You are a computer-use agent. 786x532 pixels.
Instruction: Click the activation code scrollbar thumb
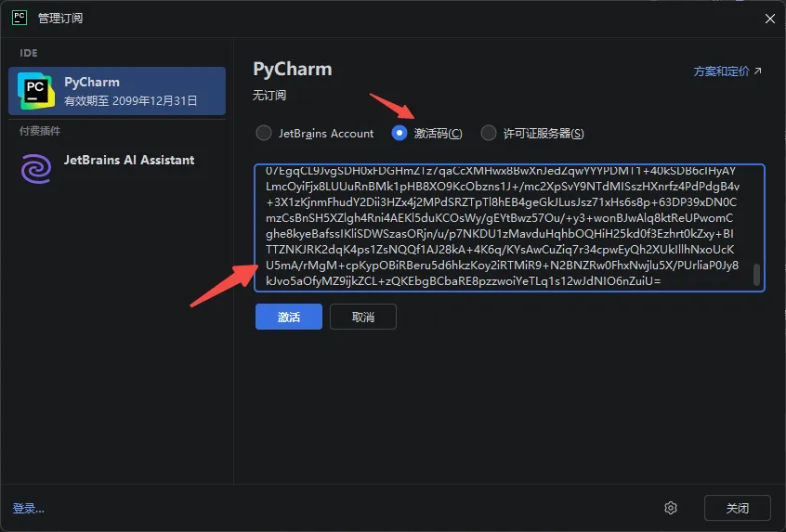pyautogui.click(x=756, y=275)
